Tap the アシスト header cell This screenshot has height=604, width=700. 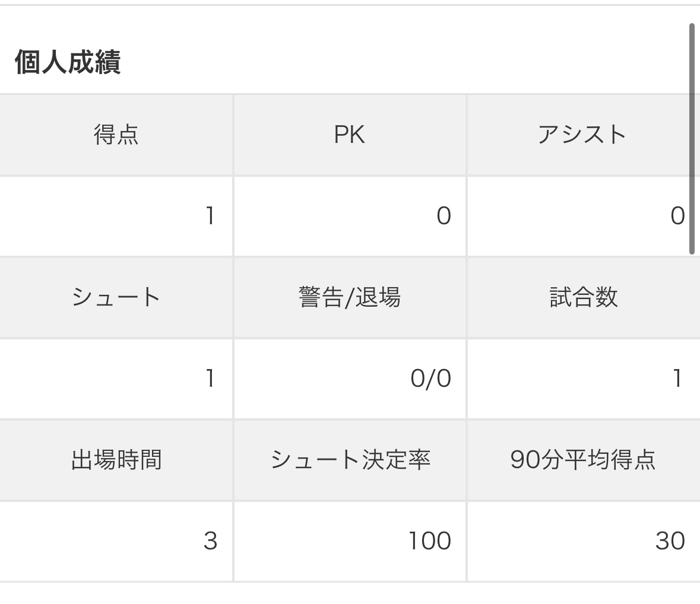582,135
